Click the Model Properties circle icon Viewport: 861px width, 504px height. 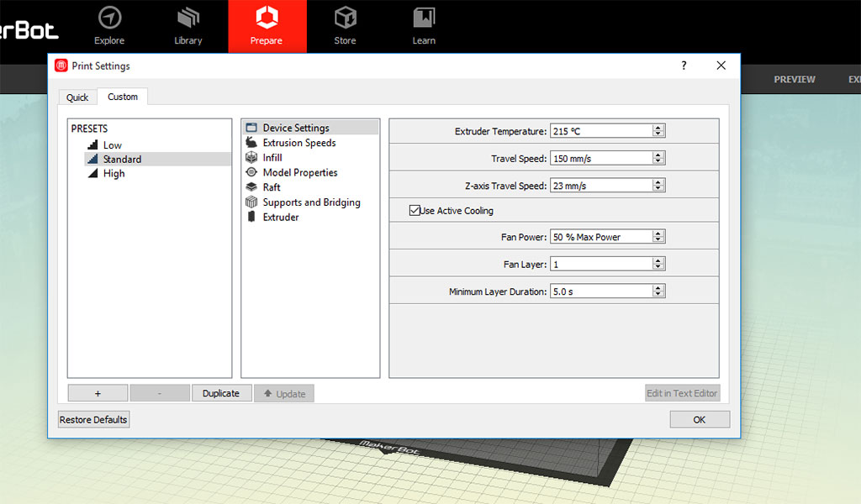point(251,172)
